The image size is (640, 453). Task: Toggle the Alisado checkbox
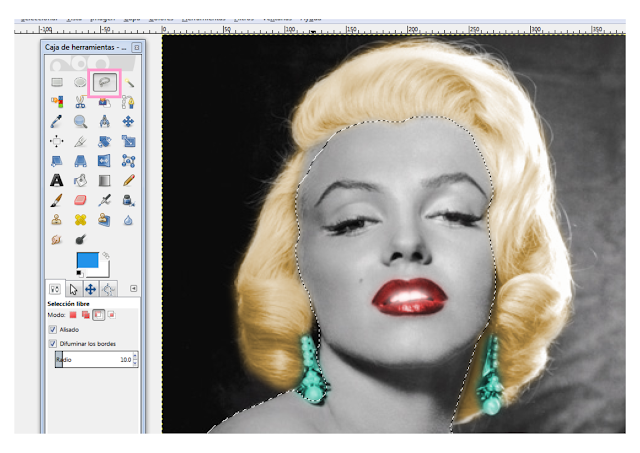[x=53, y=329]
